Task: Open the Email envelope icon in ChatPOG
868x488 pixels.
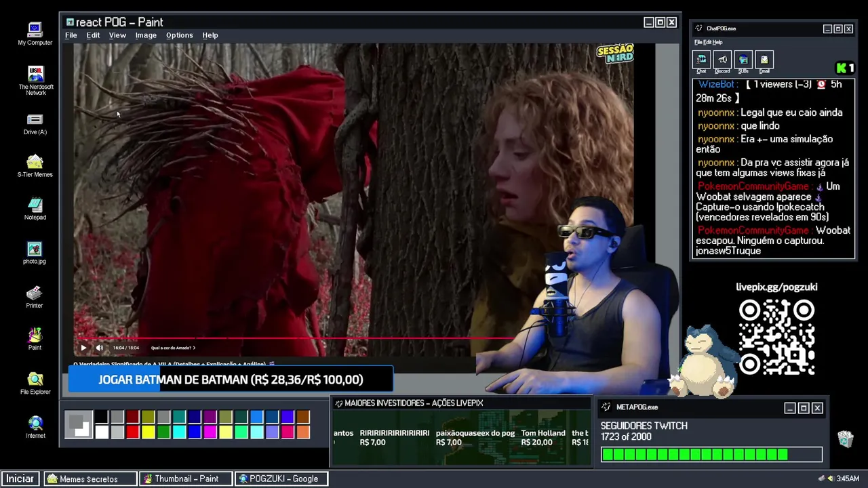Action: point(764,60)
